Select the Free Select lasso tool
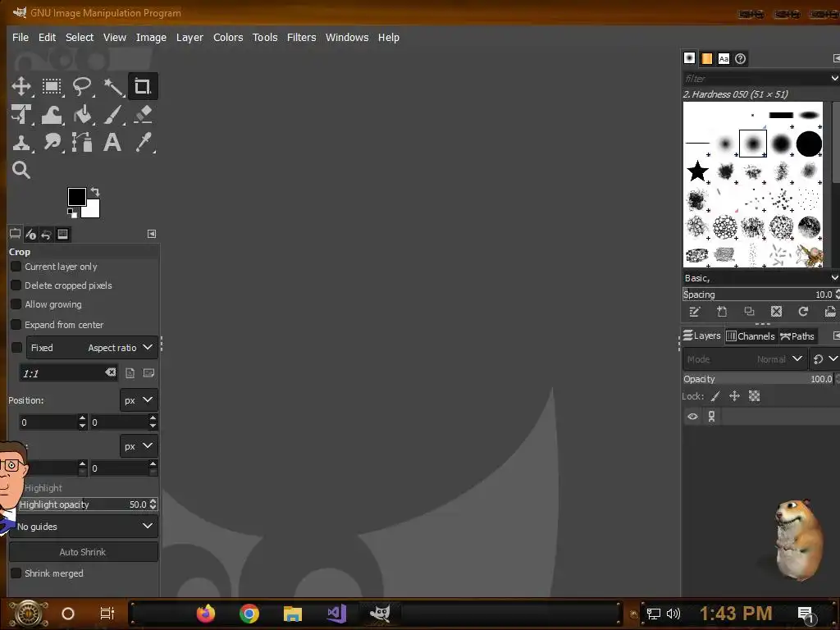The height and width of the screenshot is (630, 840). [82, 86]
